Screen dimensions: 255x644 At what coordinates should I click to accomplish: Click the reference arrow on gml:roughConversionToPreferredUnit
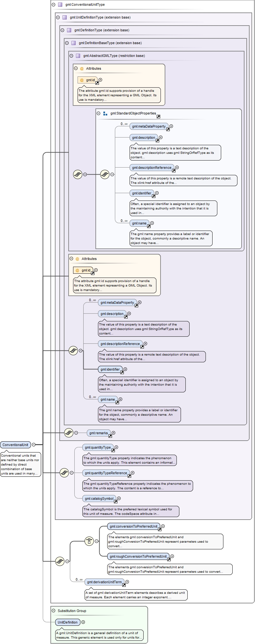(x=169, y=559)
